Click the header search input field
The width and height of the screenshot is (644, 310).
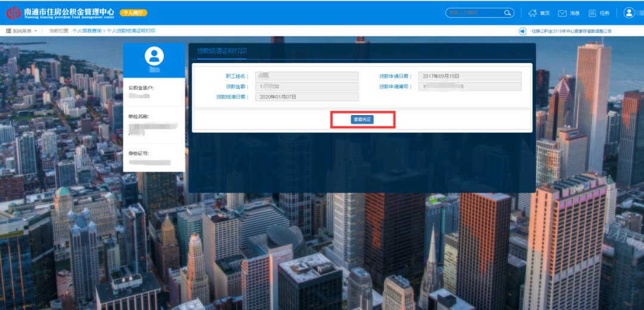474,13
